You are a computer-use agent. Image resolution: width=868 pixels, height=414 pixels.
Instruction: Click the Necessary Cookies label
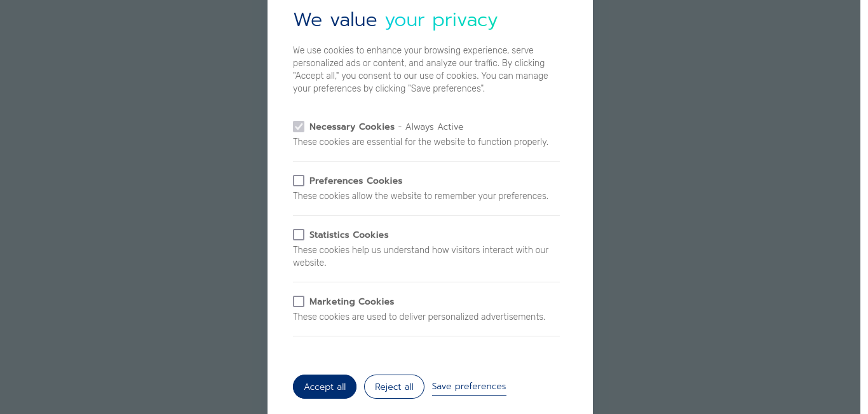tap(352, 127)
